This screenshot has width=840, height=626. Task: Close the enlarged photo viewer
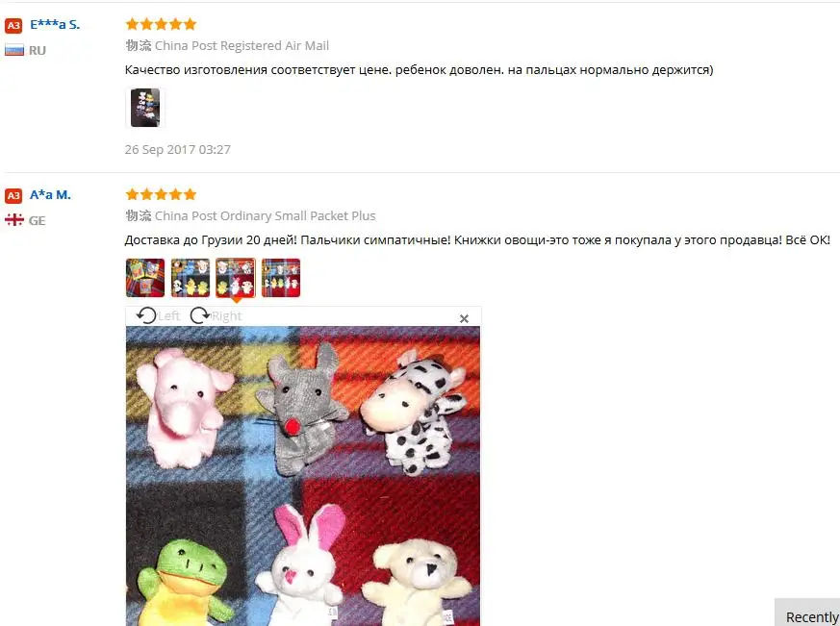(x=464, y=318)
